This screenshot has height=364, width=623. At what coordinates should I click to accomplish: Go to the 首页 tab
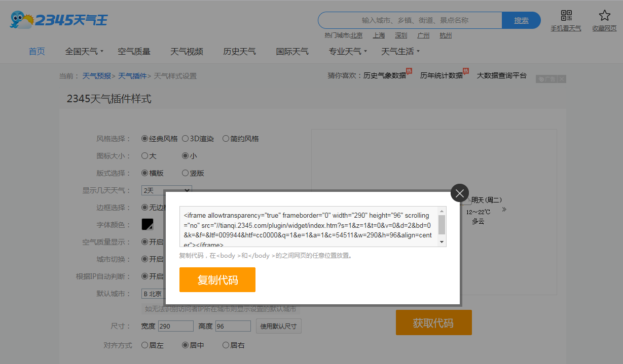[x=36, y=51]
